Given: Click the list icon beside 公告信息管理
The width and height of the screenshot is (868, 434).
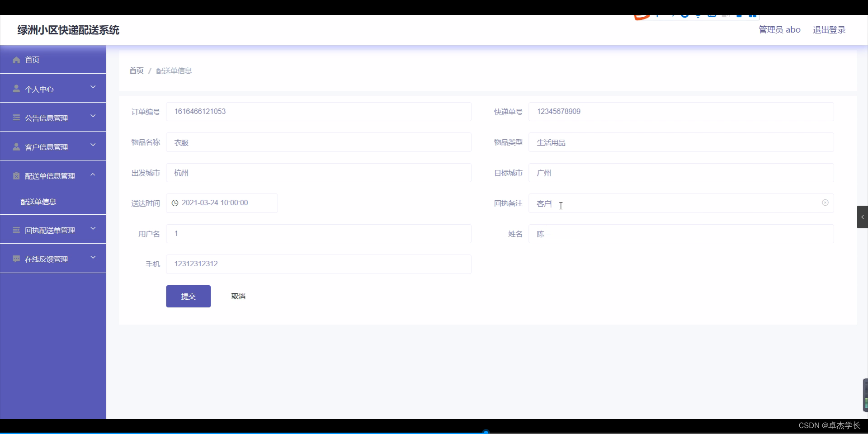Looking at the screenshot, I should (16, 118).
